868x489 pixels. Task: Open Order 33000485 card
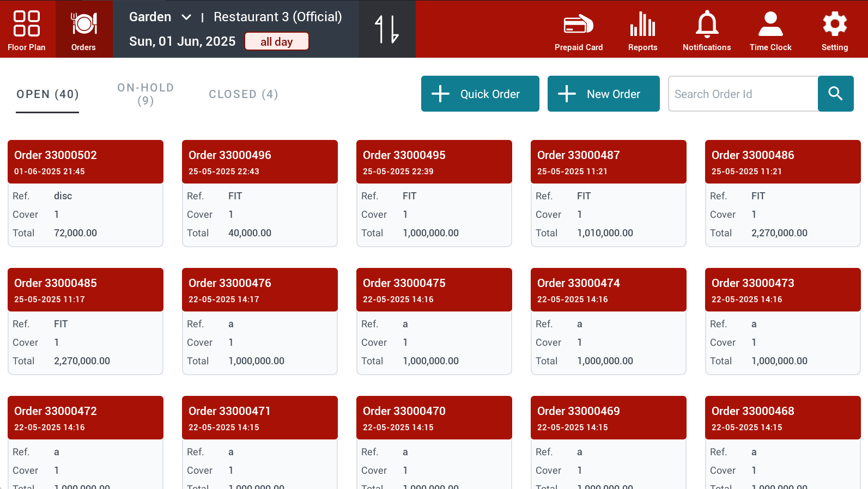point(86,321)
